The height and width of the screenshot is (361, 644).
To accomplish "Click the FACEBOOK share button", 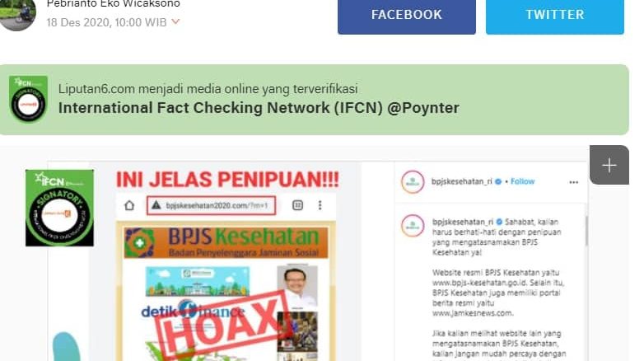I will point(407,16).
